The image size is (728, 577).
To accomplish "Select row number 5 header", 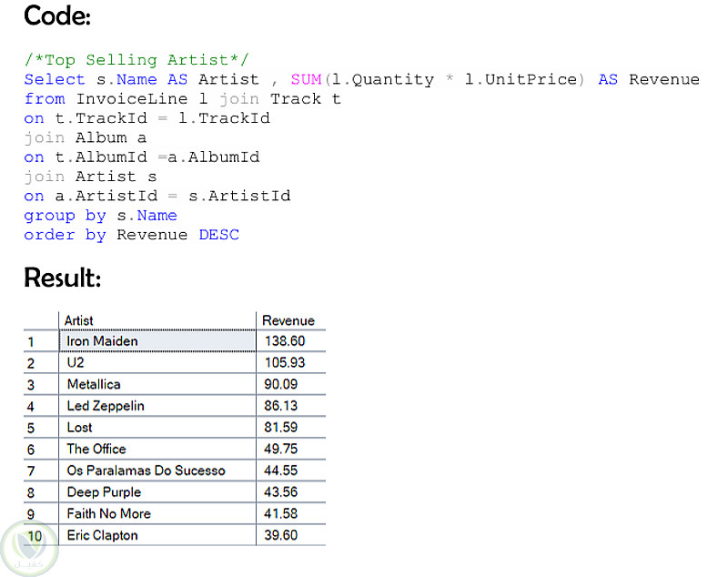I will point(41,428).
